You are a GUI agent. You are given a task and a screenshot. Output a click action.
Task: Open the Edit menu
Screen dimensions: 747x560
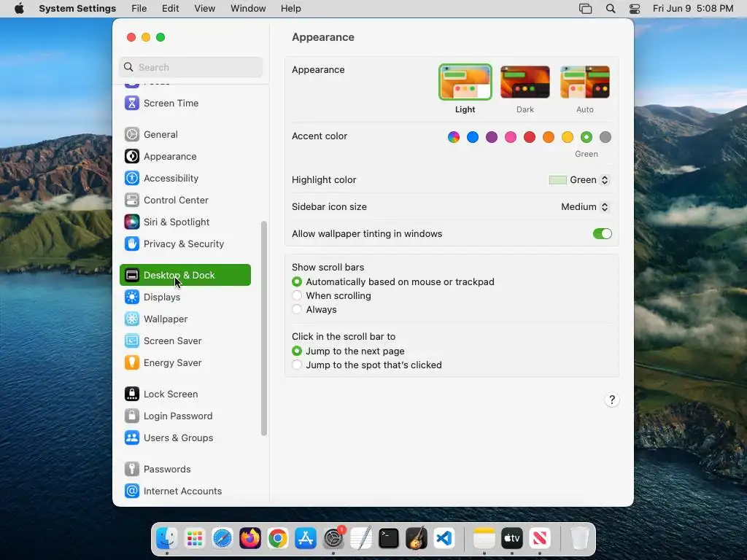pyautogui.click(x=170, y=9)
